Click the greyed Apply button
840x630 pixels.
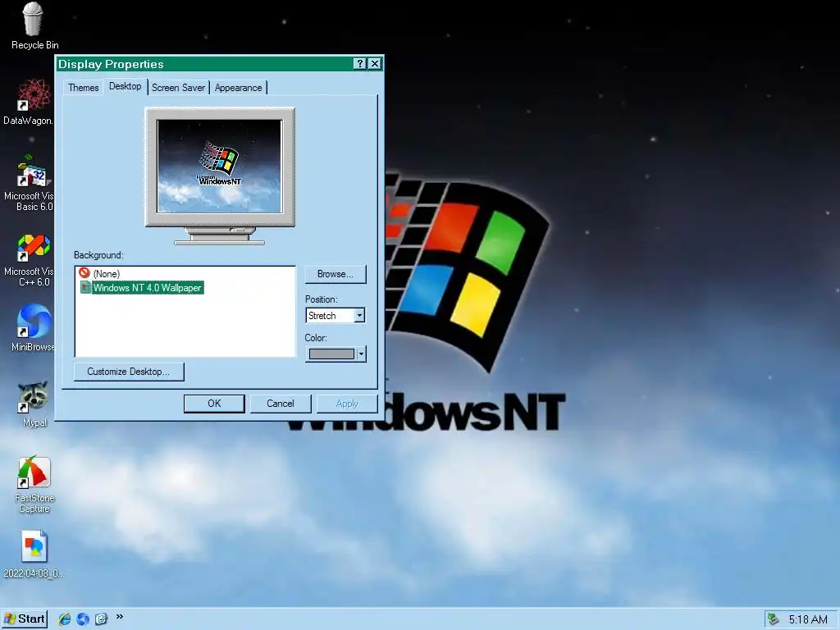pos(347,404)
